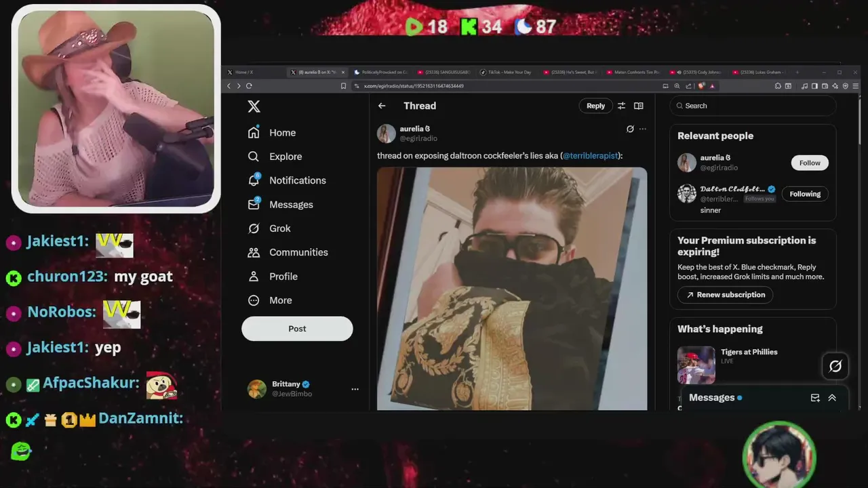This screenshot has height=488, width=868.
Task: Open the thread reply filter settings icon
Action: tap(621, 106)
